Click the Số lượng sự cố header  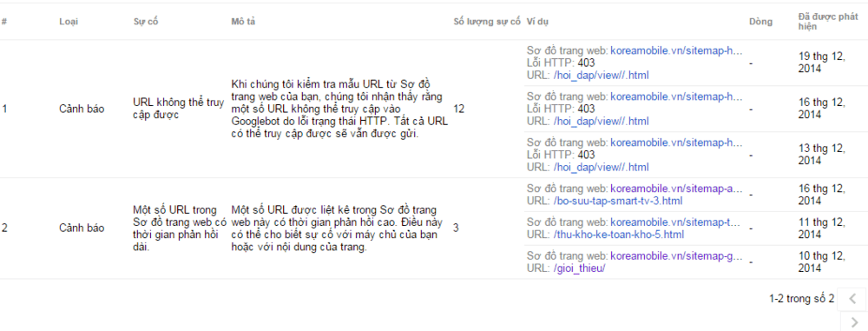click(487, 22)
